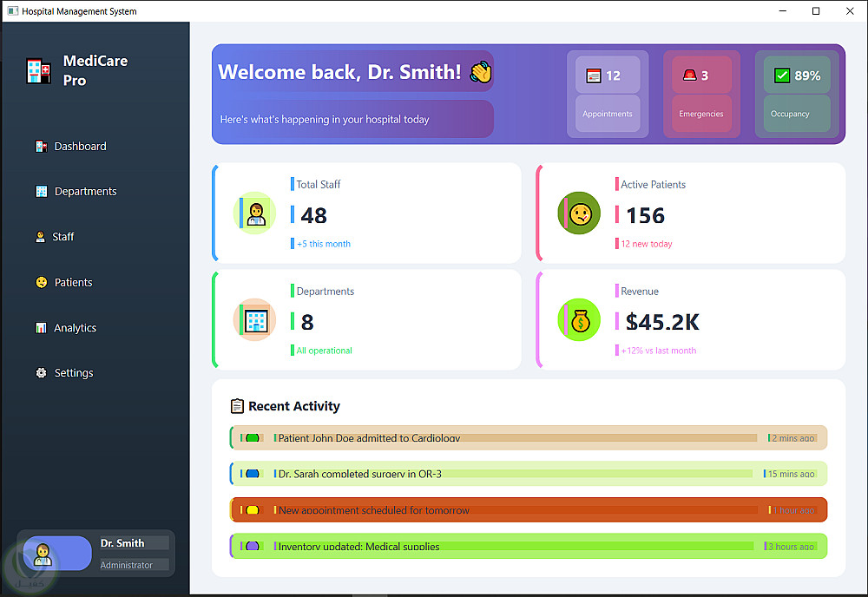Open the Analytics page
868x597 pixels.
click(75, 327)
